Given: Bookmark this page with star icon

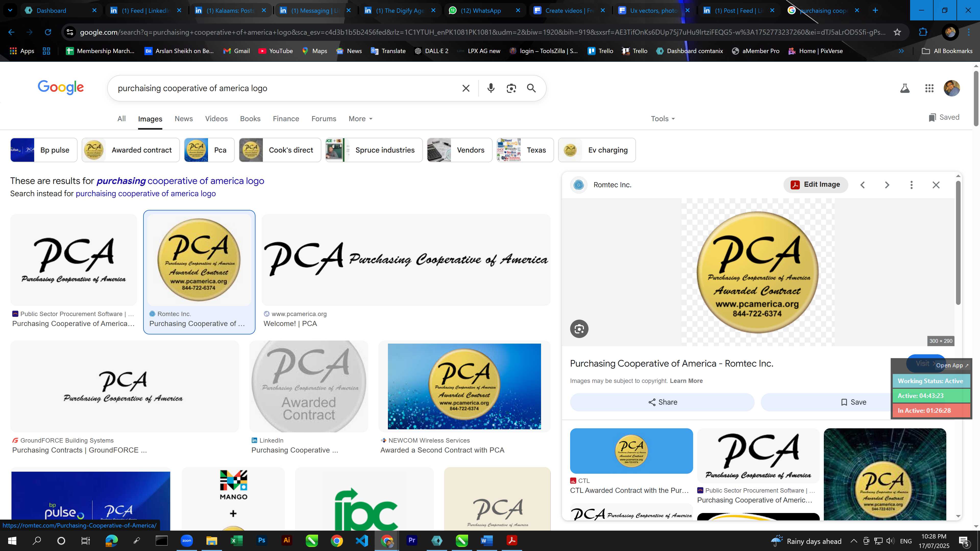Looking at the screenshot, I should pos(897,32).
